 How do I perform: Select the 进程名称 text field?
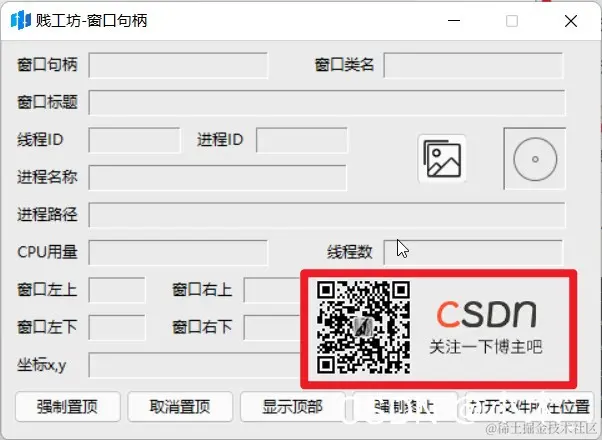[217, 177]
